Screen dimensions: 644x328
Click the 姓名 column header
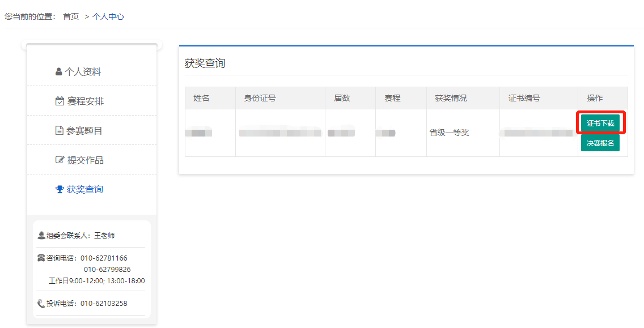[201, 98]
